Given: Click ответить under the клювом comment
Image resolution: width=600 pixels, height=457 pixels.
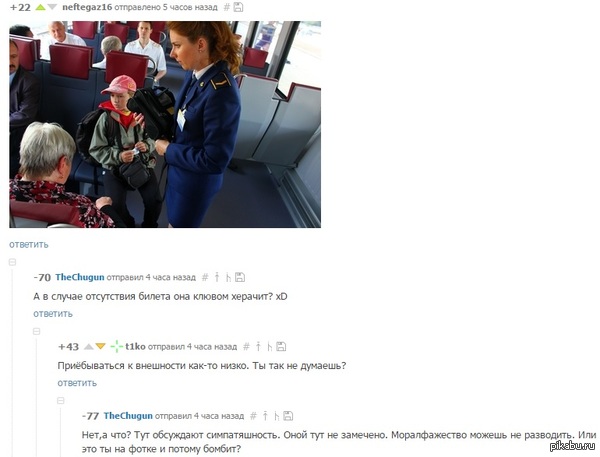Looking at the screenshot, I should point(53,314).
